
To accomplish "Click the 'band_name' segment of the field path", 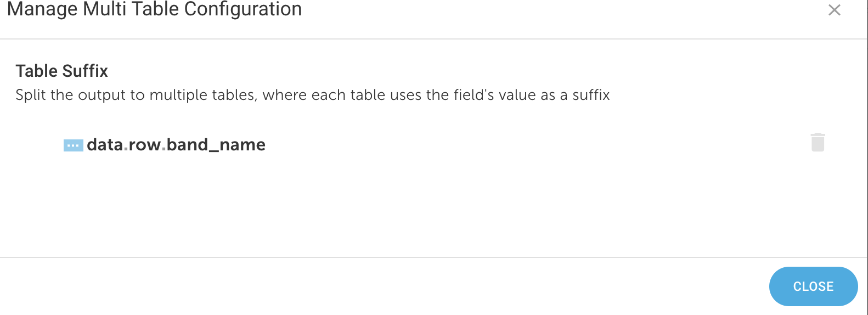I will pos(216,145).
